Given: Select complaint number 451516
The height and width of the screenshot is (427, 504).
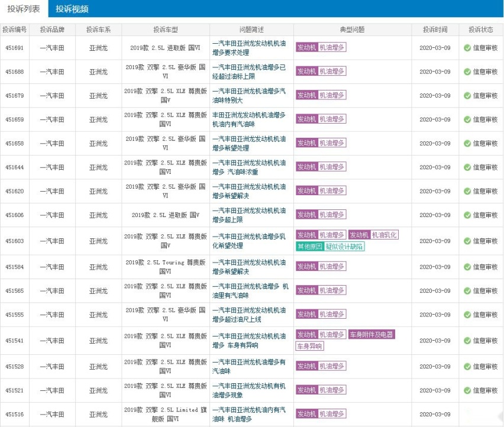Looking at the screenshot, I should [14, 414].
